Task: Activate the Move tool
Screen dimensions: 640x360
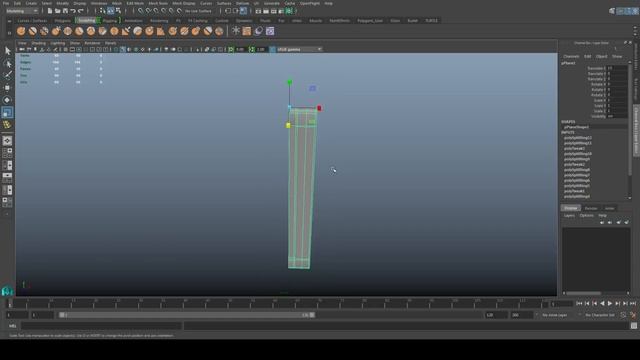Action: pos(7,87)
